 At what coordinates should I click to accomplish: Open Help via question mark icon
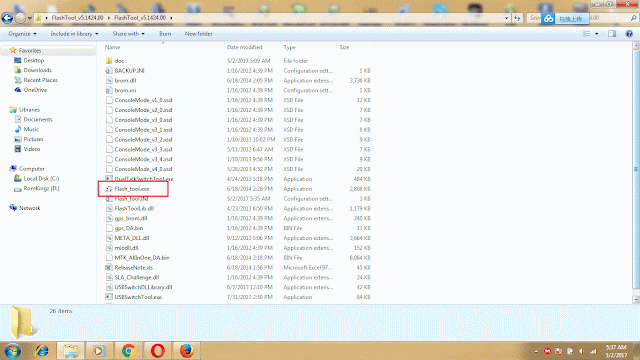(629, 34)
